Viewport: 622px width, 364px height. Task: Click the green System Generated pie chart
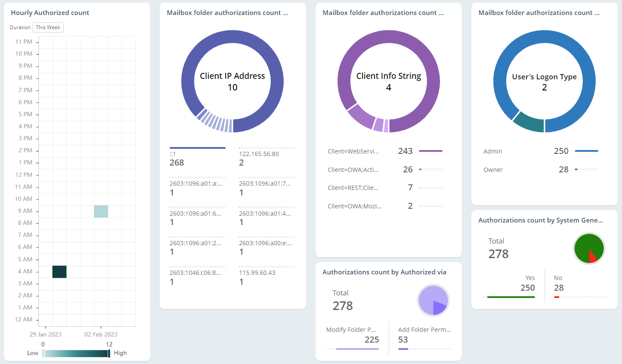click(589, 248)
